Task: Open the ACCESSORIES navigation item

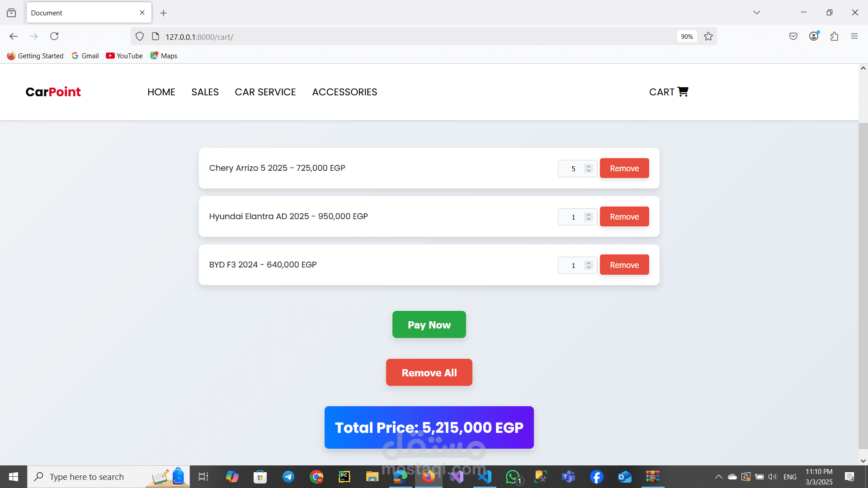Action: pyautogui.click(x=344, y=92)
